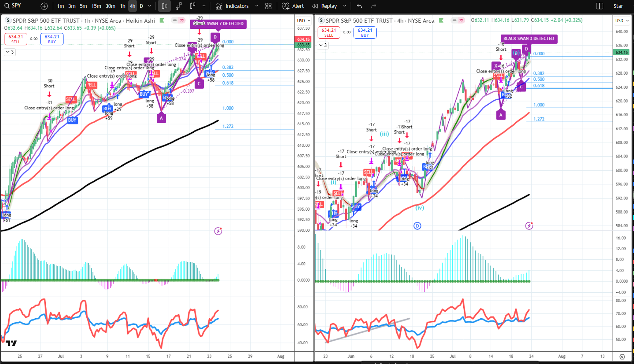Viewport: 634px width, 364px height.
Task: Open the SPY symbol search
Action: click(16, 6)
